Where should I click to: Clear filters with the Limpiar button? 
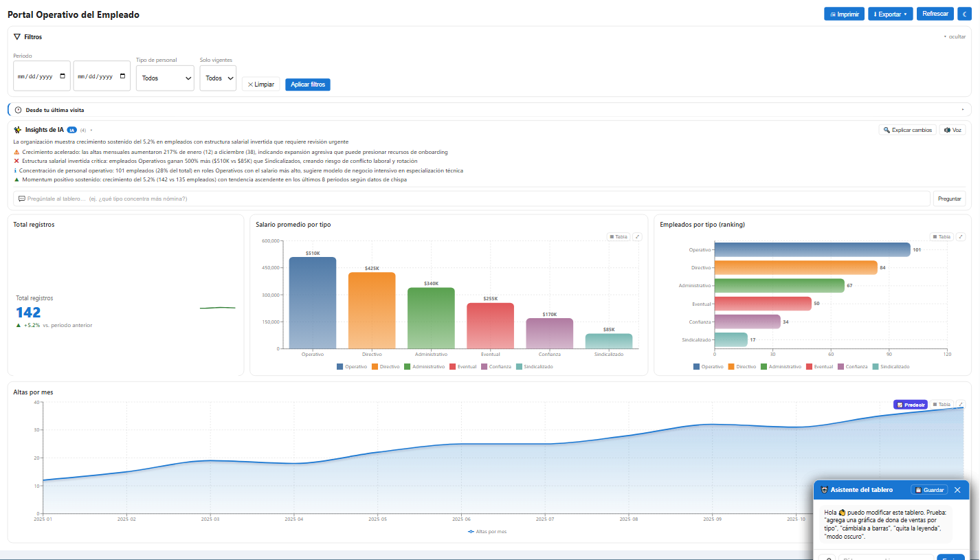pos(260,85)
